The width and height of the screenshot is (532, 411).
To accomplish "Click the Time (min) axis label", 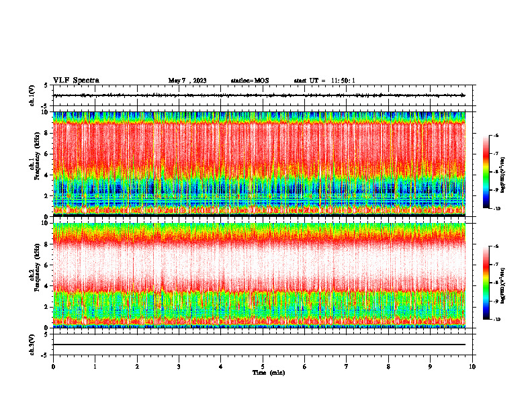I will pos(269,373).
